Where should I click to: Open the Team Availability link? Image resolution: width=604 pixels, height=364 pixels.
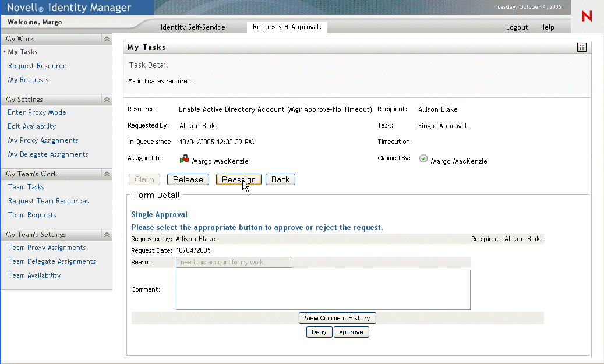coord(34,275)
